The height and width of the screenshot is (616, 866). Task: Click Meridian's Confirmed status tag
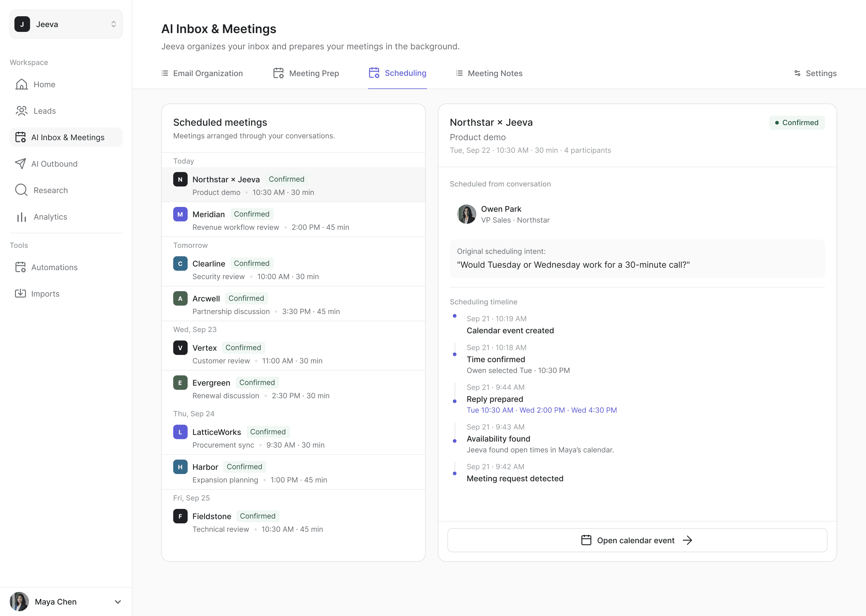[251, 214]
